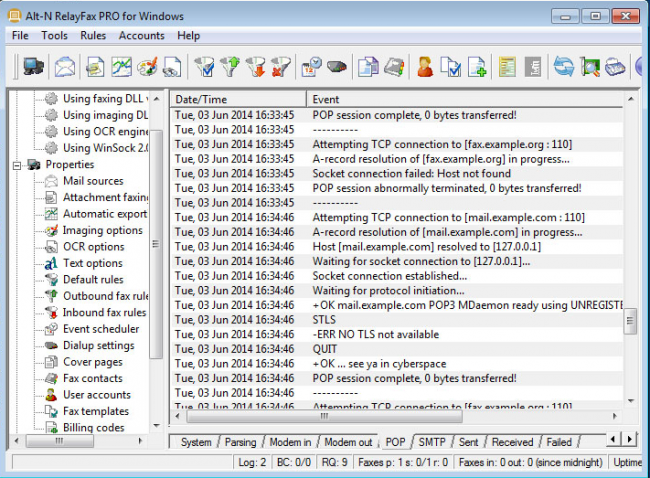650x478 pixels.
Task: Click log pane horizontal scrollbar thumb
Action: pos(324,416)
